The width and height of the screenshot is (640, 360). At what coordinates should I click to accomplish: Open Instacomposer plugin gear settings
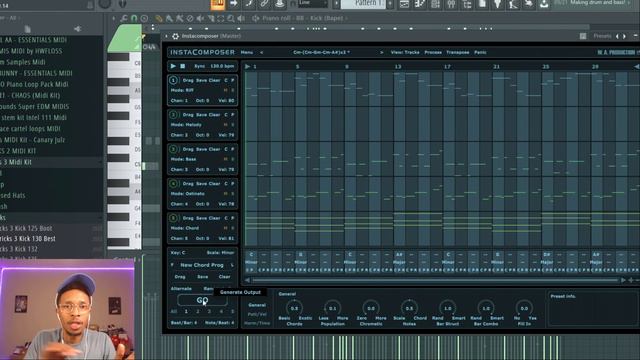(176, 36)
